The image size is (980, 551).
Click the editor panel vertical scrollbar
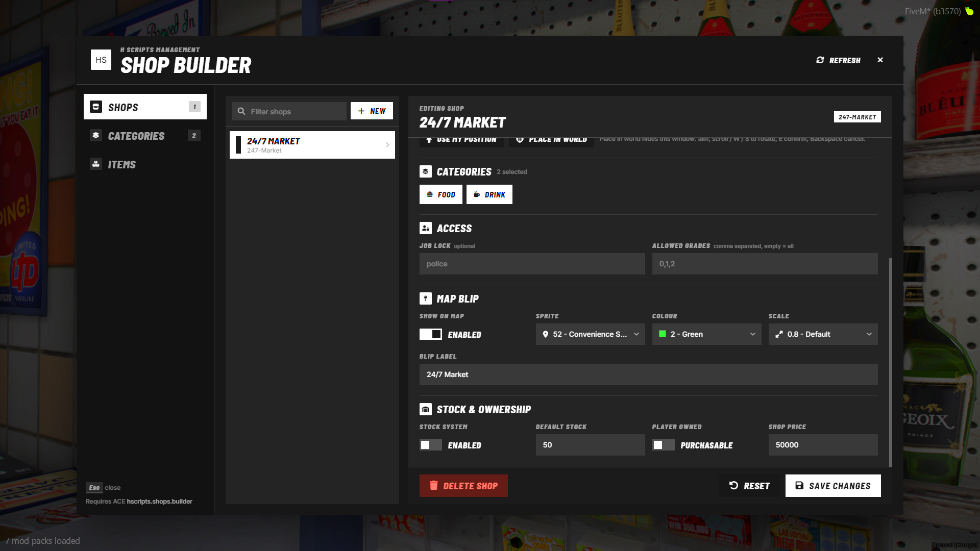pyautogui.click(x=891, y=362)
